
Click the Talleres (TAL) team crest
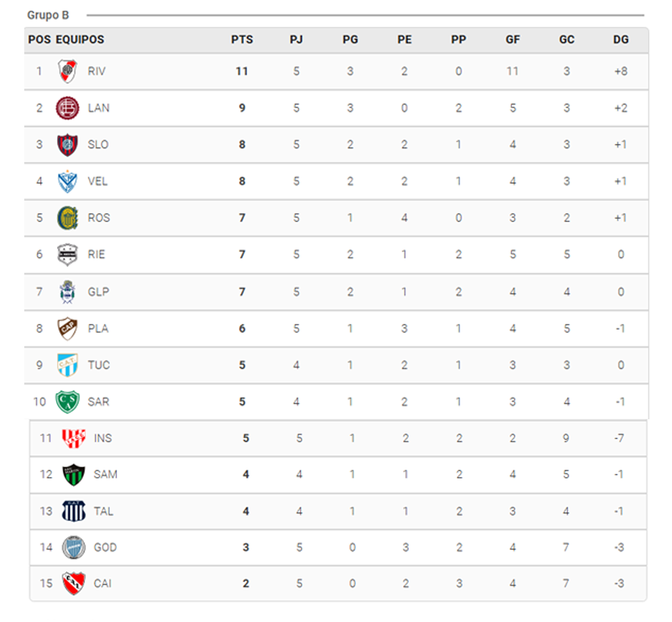coord(73,511)
